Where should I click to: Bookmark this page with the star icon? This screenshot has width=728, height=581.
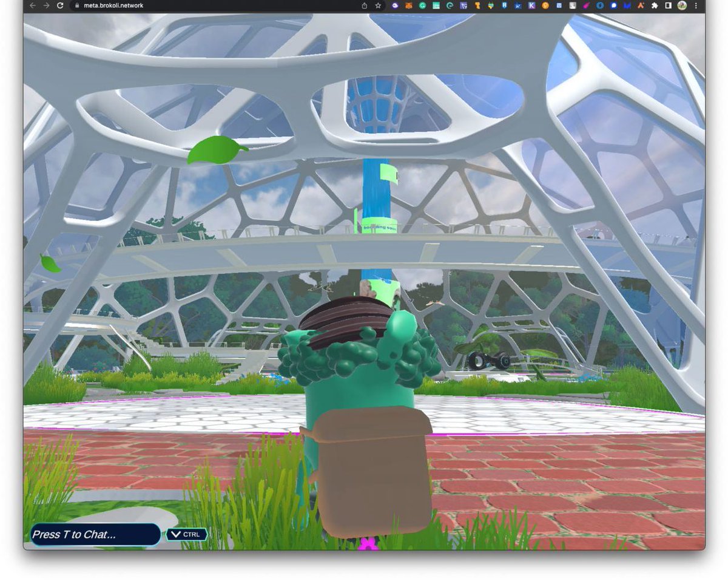[x=378, y=5]
